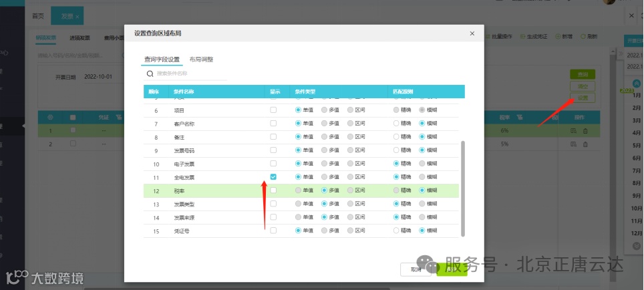644x290 pixels.
Task: Click filter icon next to 凭证 column
Action: pos(119,118)
